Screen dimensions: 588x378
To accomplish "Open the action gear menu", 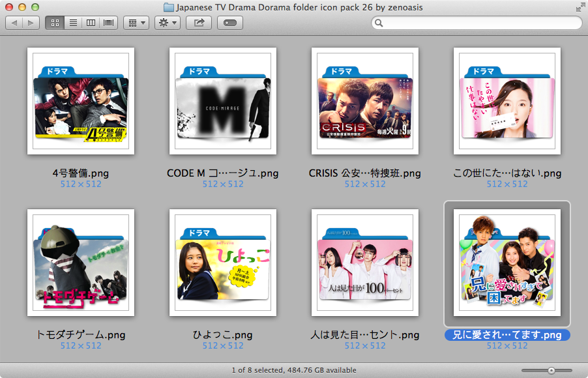I will tap(162, 22).
